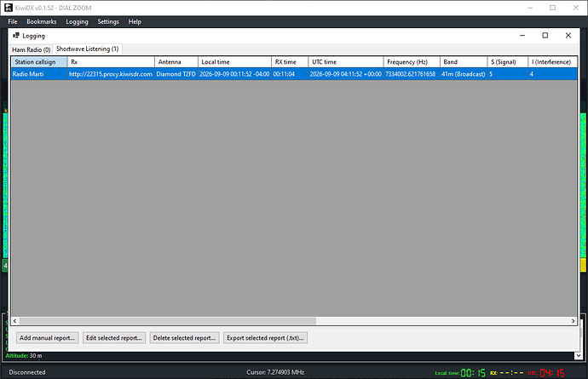Click the UTC time cell 2026-09-09 04:11:52
Image resolution: width=588 pixels, height=379 pixels.
346,74
